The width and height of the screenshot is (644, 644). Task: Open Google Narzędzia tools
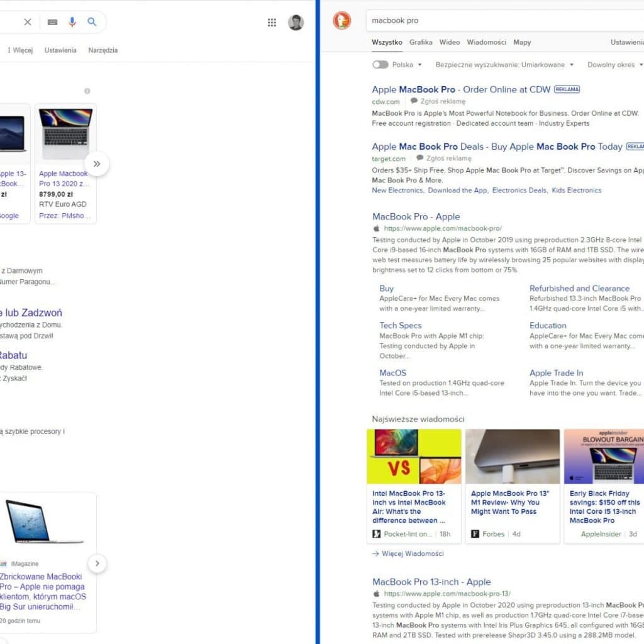pyautogui.click(x=103, y=50)
